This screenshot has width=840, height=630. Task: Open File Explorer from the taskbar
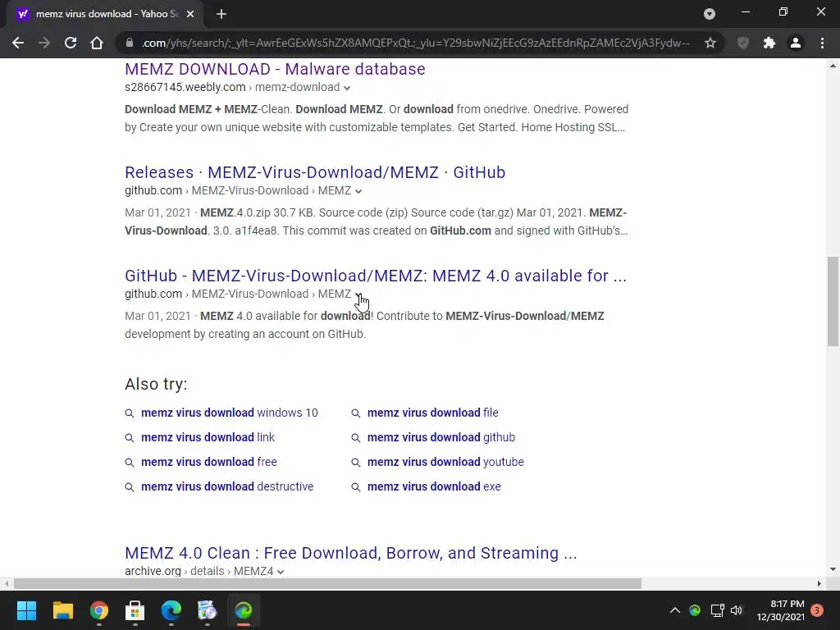[x=62, y=610]
